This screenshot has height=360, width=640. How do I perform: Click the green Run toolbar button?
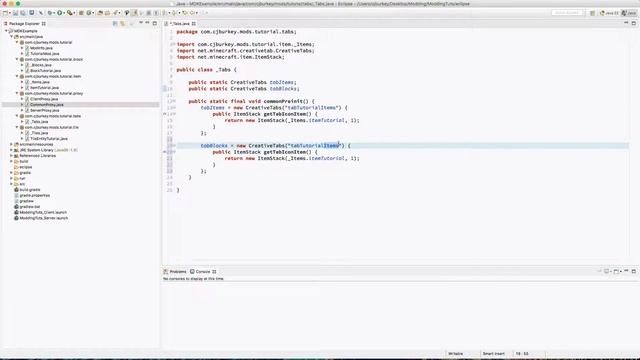60,13
